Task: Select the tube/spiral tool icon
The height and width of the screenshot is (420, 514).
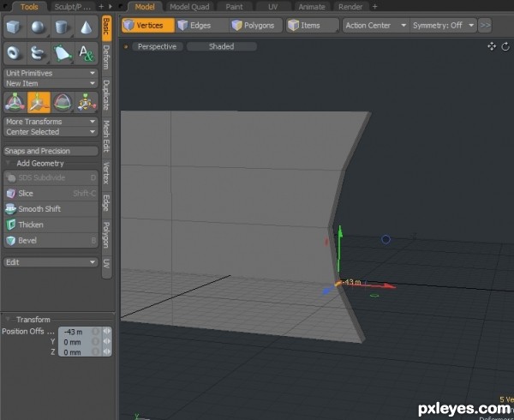Action: [39, 53]
